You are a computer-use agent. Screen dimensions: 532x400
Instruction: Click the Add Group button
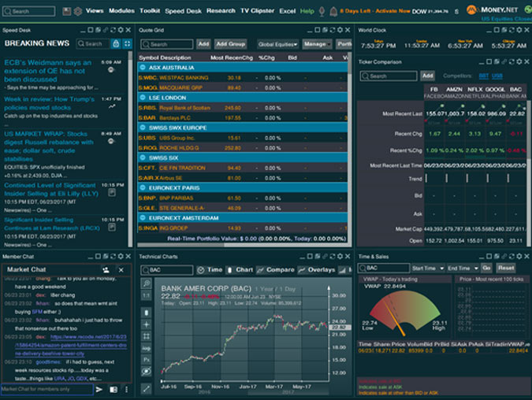coord(231,44)
